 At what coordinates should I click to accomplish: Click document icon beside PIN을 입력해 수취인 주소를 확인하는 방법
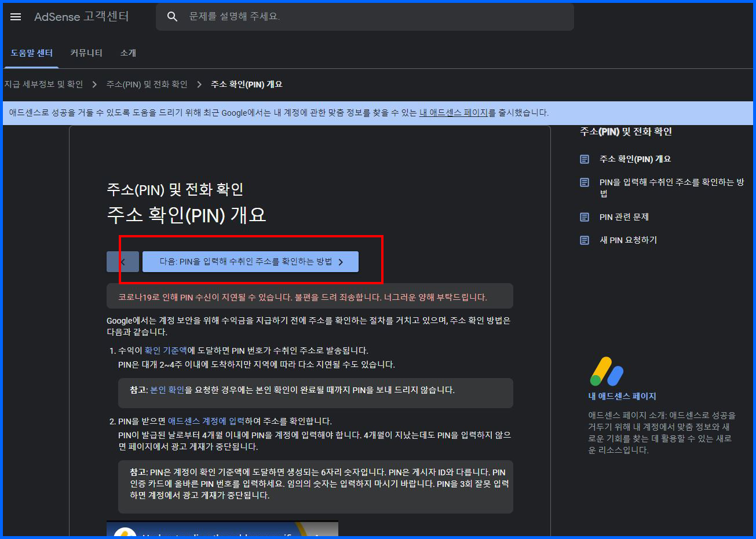[x=585, y=182]
